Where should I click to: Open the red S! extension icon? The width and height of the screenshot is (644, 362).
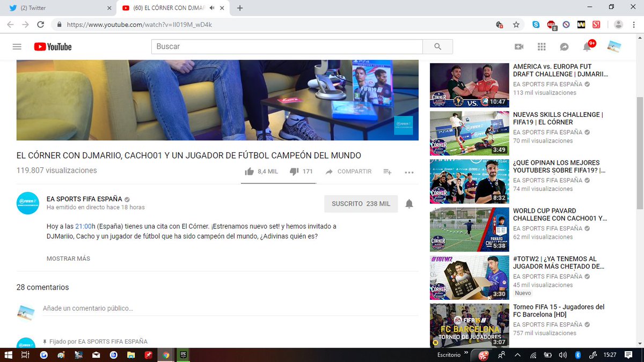(x=596, y=25)
